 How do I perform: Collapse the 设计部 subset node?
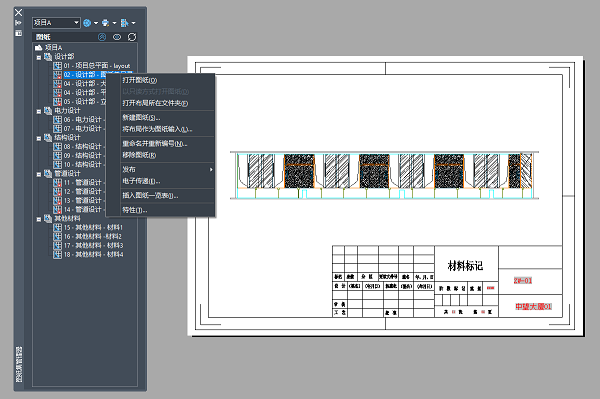[x=39, y=58]
